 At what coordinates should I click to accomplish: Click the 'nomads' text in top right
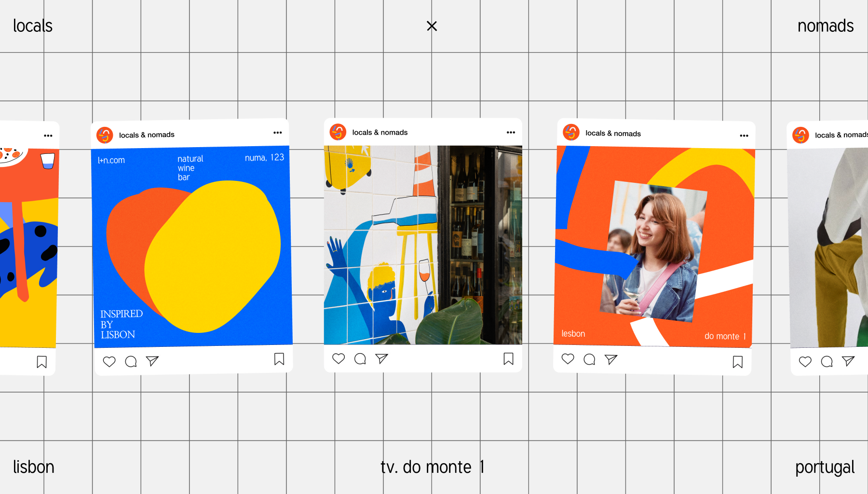tap(825, 26)
